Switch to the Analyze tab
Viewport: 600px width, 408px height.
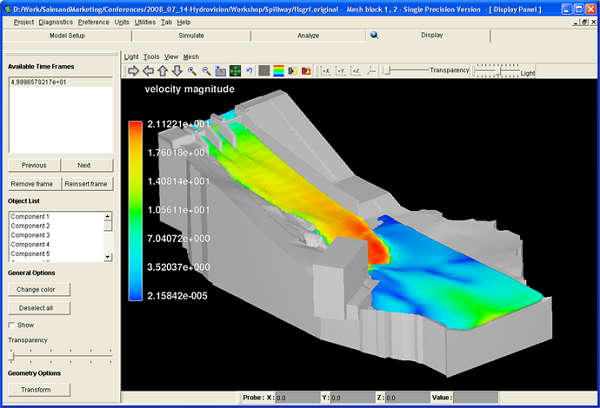[308, 36]
